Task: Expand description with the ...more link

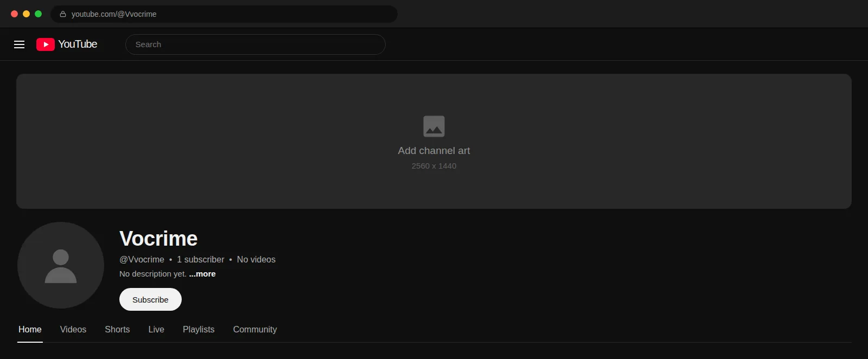Action: [x=202, y=274]
